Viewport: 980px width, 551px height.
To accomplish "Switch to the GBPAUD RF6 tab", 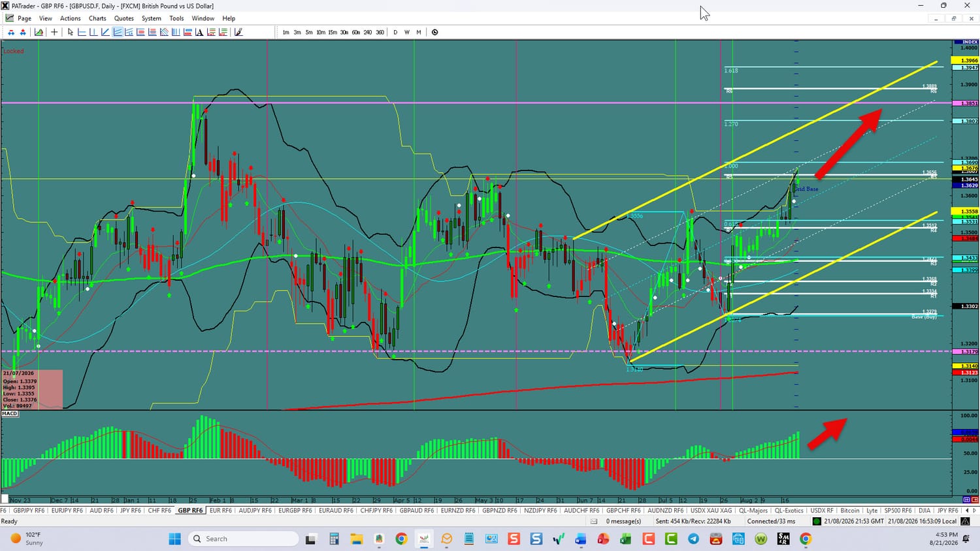I will point(417,511).
